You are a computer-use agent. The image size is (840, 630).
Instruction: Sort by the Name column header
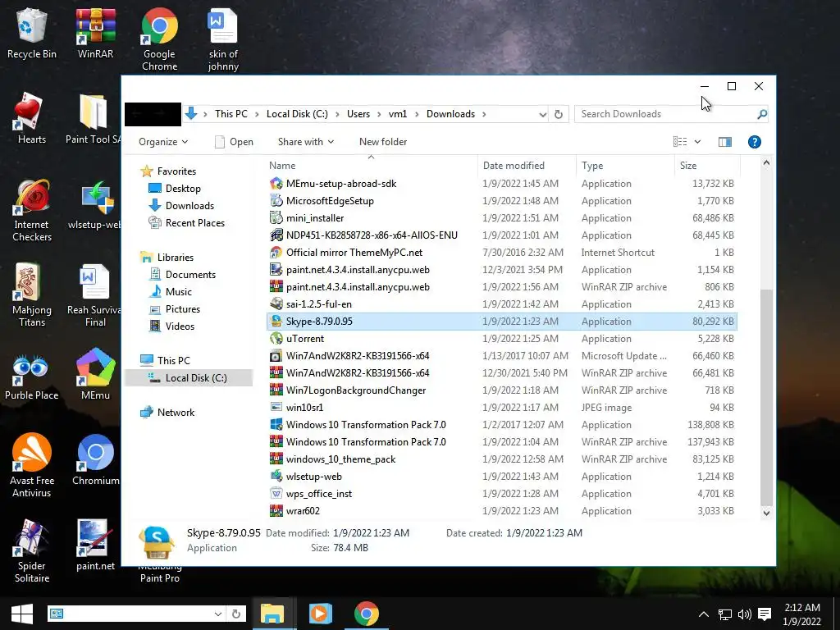[371, 166]
